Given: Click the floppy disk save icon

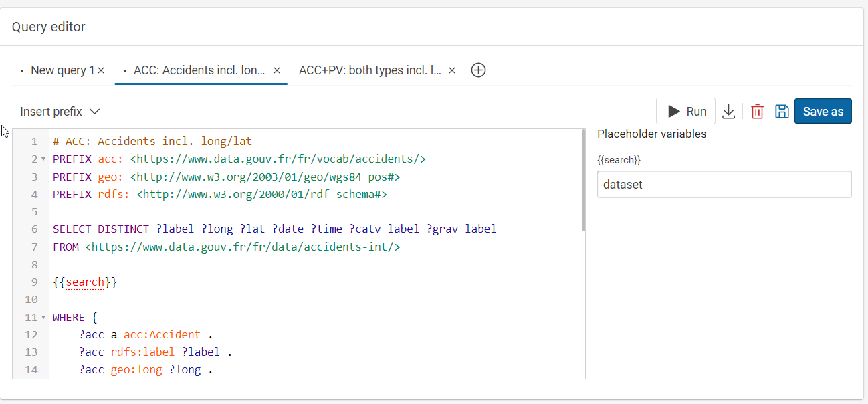Looking at the screenshot, I should [781, 112].
